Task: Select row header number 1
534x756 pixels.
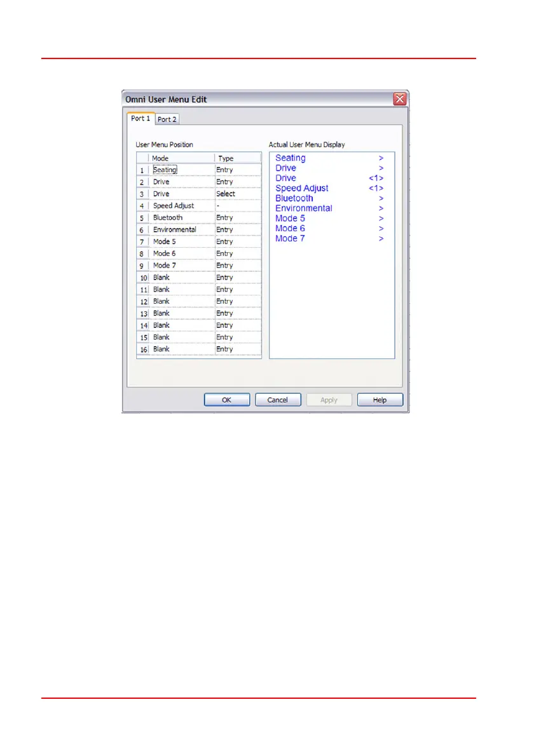Action: coord(142,170)
